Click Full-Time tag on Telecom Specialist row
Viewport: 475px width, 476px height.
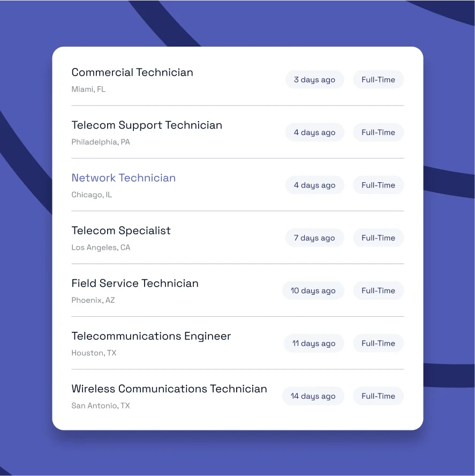(x=378, y=237)
